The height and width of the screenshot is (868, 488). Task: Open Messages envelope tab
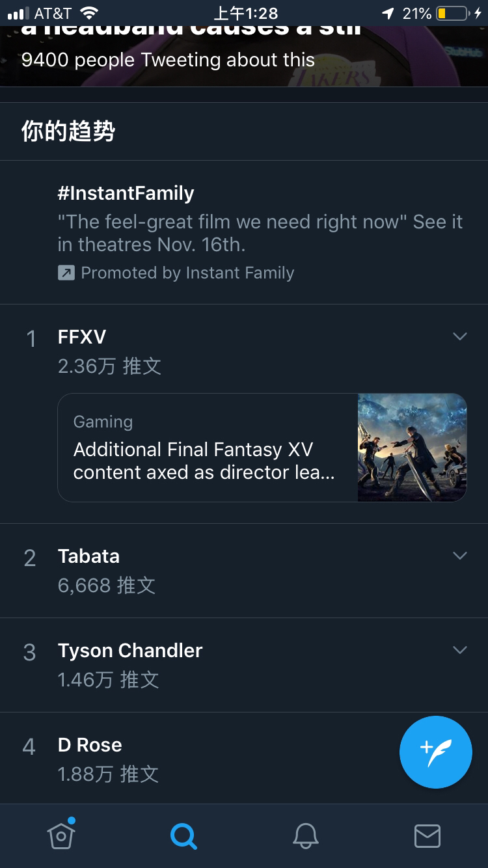(427, 835)
